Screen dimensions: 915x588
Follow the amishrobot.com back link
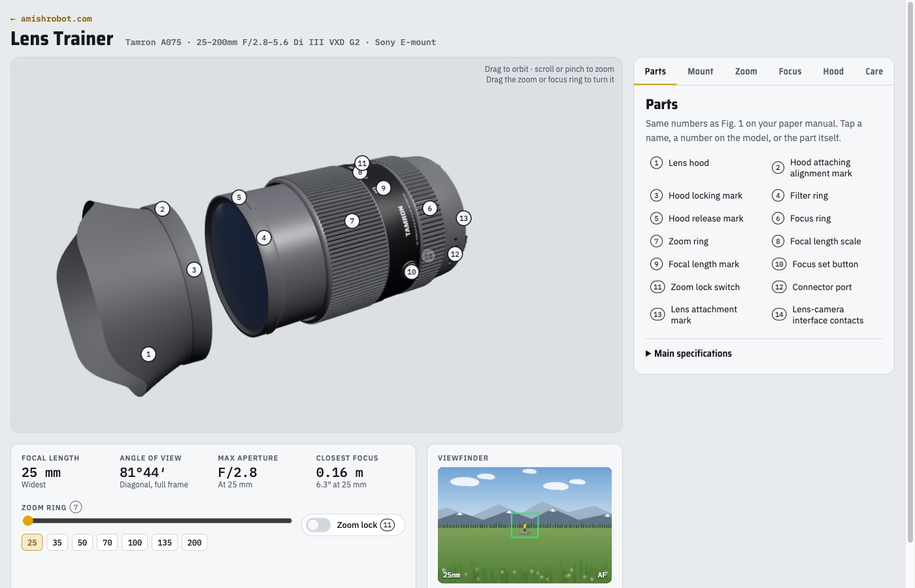click(x=51, y=19)
